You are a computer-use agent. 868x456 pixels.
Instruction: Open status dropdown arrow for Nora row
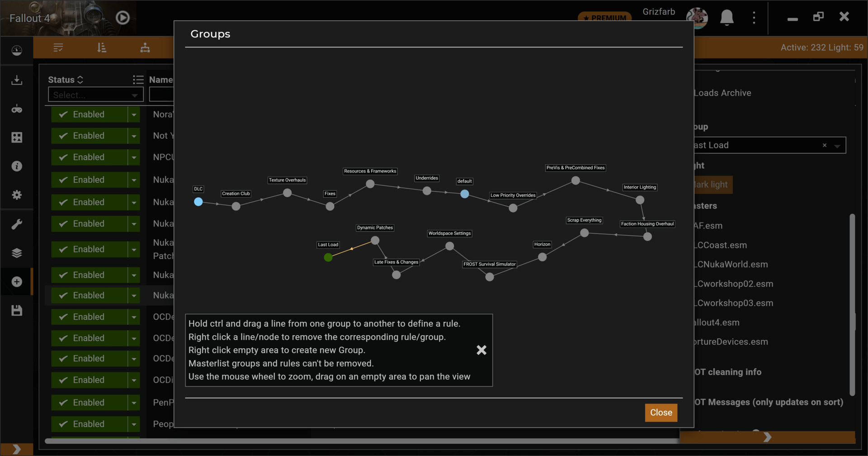pos(134,114)
